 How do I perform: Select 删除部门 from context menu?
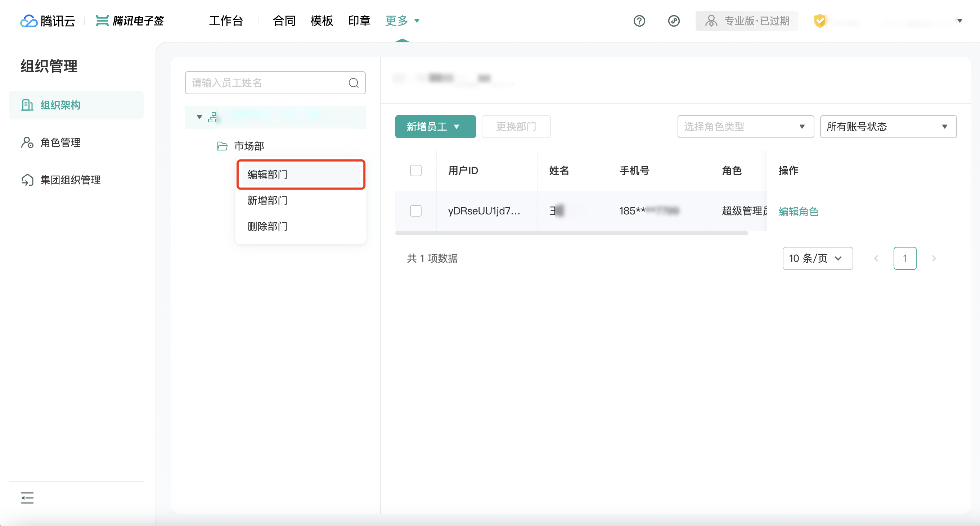301,226
